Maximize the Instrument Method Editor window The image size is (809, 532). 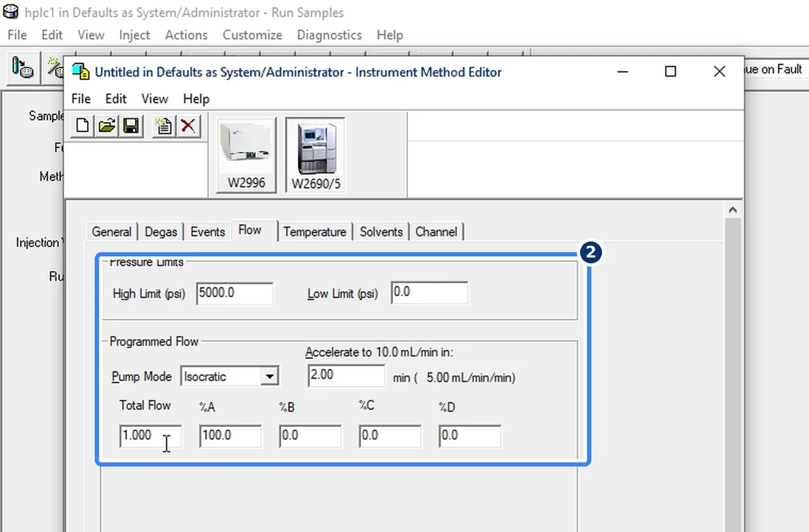pyautogui.click(x=670, y=72)
